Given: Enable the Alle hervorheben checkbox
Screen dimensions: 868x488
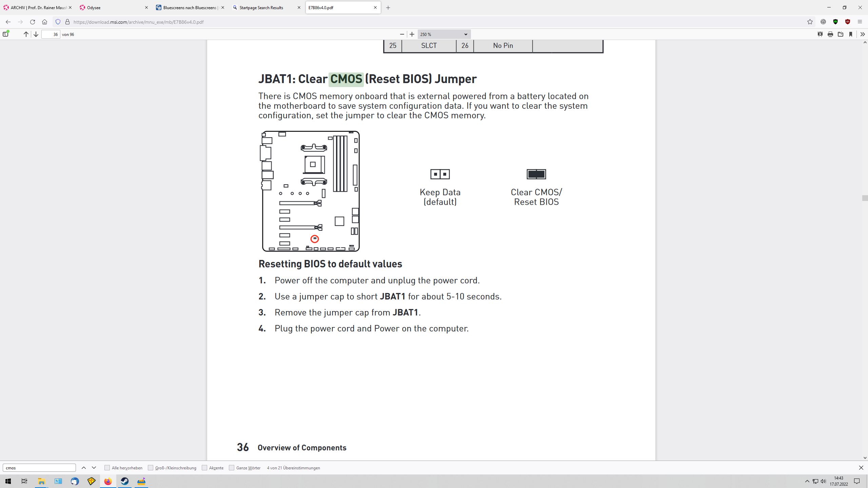Looking at the screenshot, I should (x=107, y=468).
